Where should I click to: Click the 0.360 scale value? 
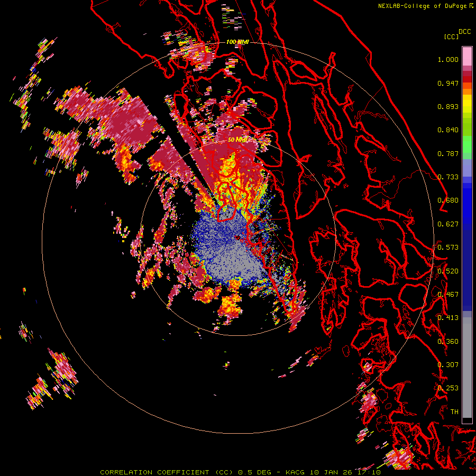[448, 342]
